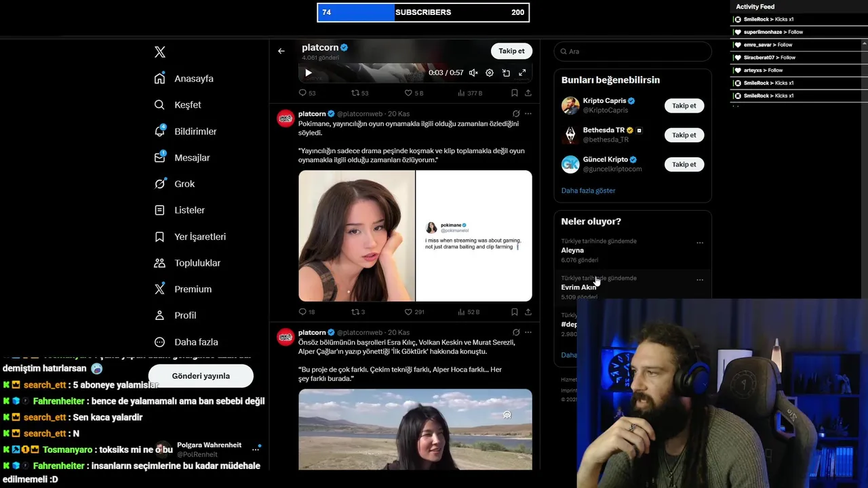
Task: Share the Pokimane post
Action: [x=528, y=312]
